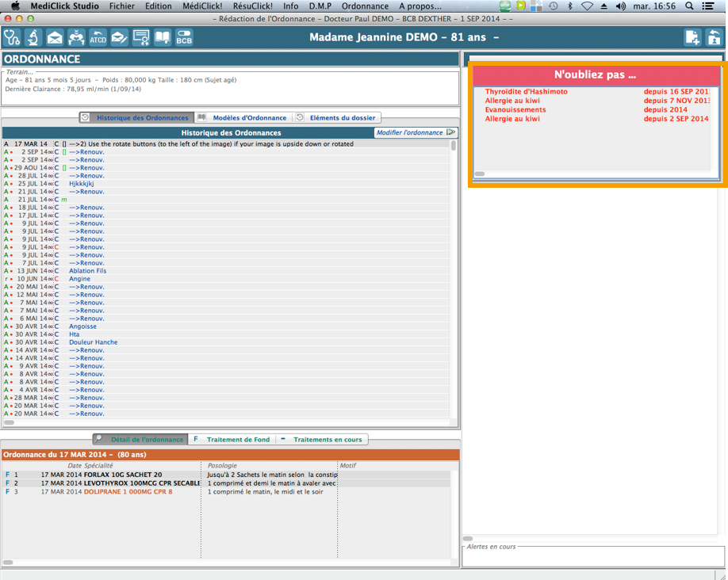This screenshot has width=728, height=580.
Task: Click the envelope mail icon in toolbar
Action: (55, 37)
